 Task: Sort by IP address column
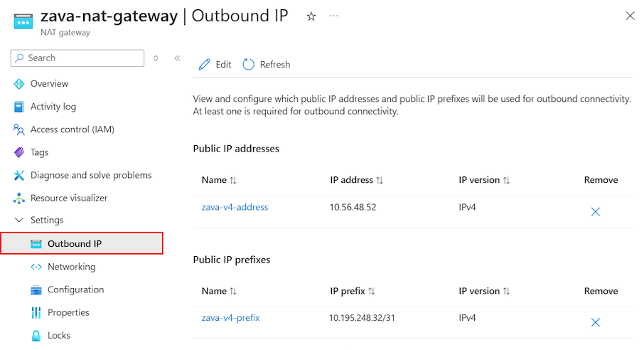click(x=356, y=180)
